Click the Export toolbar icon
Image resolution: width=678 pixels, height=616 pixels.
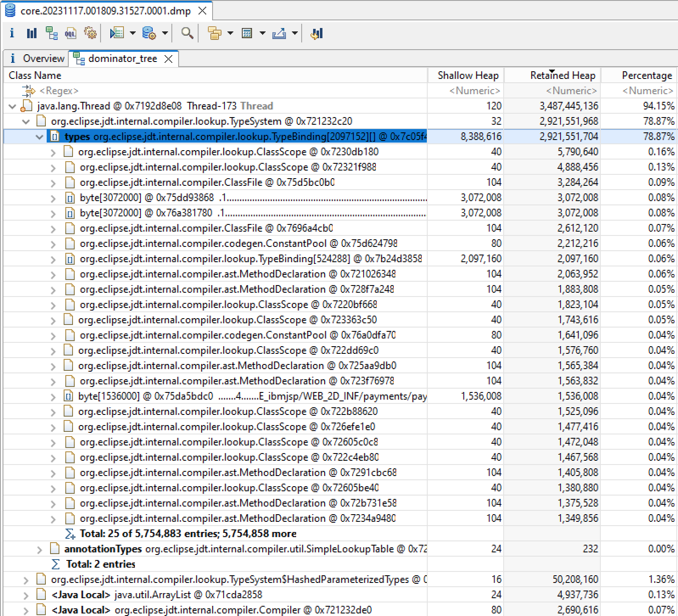coord(279,33)
